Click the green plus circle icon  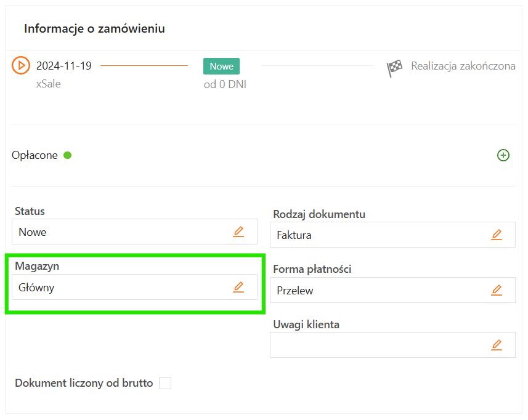(503, 155)
